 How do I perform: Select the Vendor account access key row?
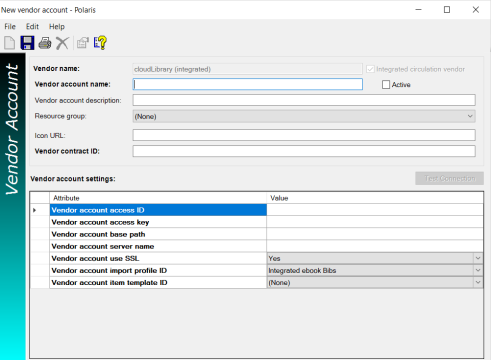click(266, 222)
